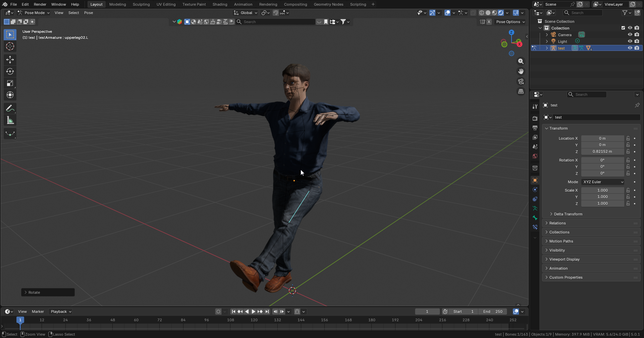Open the Pose menu in viewport header

pyautogui.click(x=89, y=13)
